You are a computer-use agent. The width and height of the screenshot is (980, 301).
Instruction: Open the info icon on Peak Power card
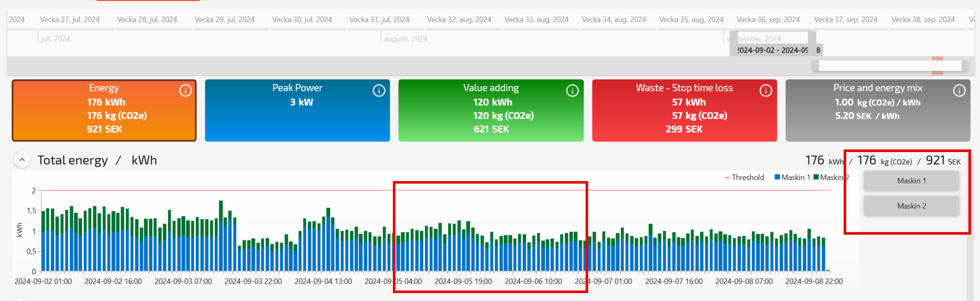tap(379, 91)
